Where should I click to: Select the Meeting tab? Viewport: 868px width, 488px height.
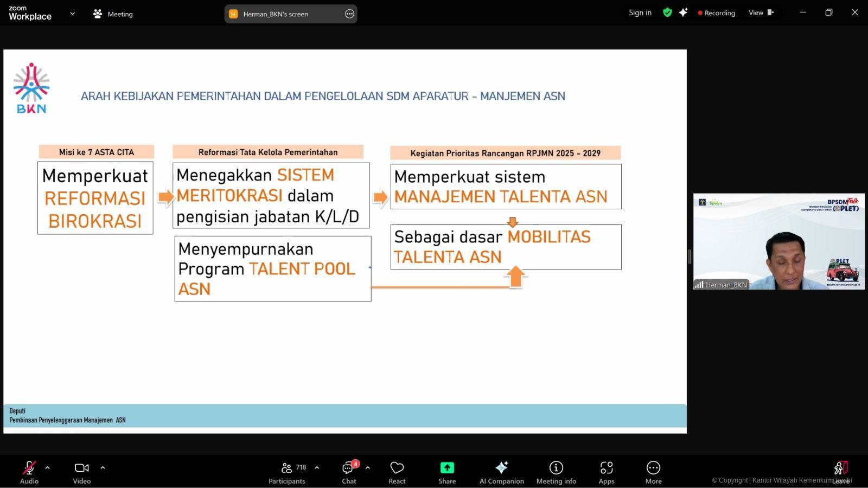point(113,14)
